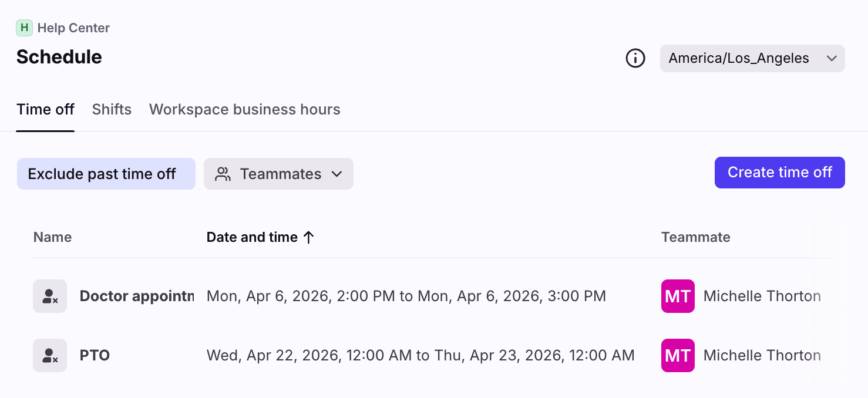Click the sort arrow beside Date and time
The height and width of the screenshot is (398, 868).
pos(309,237)
